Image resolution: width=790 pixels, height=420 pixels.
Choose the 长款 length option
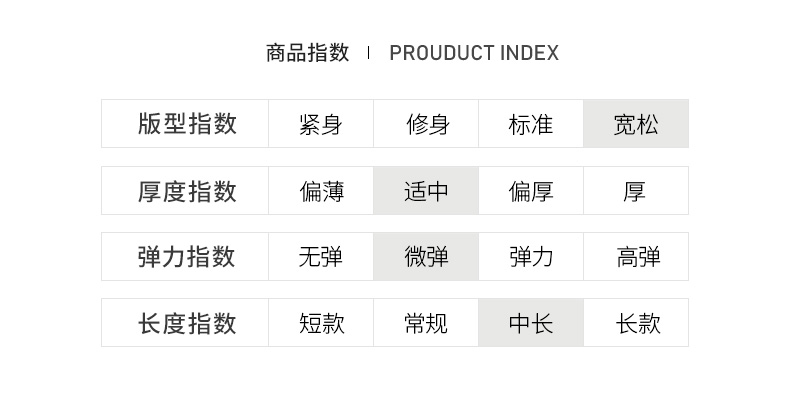(x=636, y=323)
